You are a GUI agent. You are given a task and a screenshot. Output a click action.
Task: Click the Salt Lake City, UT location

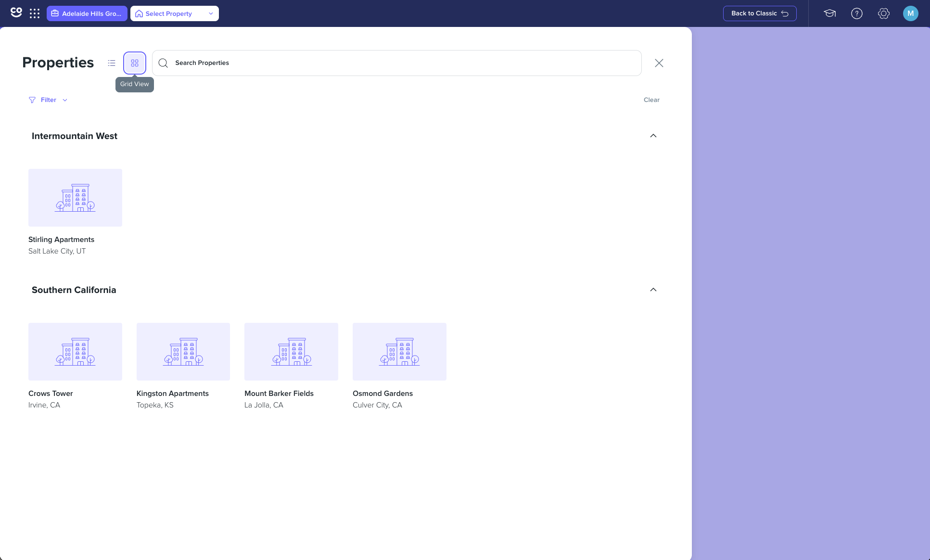point(57,251)
